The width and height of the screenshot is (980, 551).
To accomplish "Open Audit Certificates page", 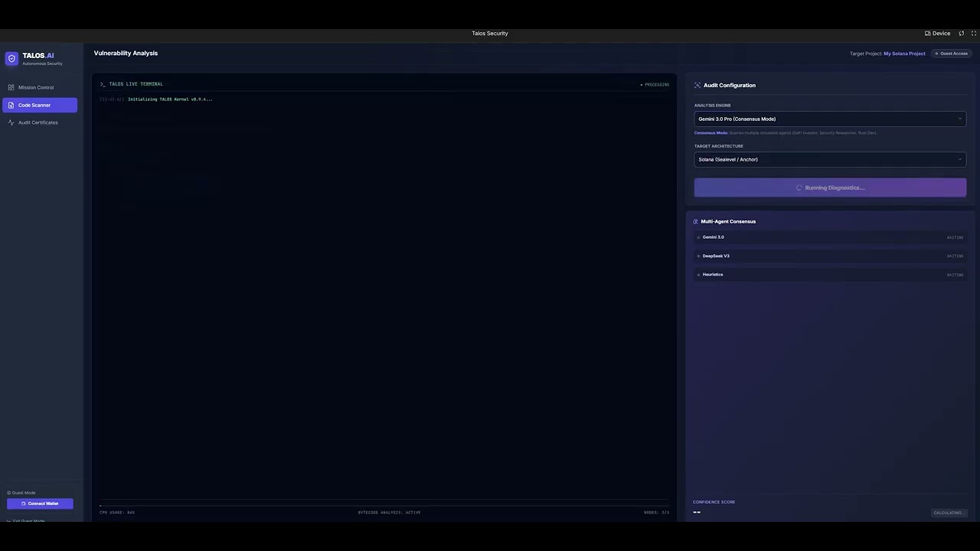I will (40, 122).
